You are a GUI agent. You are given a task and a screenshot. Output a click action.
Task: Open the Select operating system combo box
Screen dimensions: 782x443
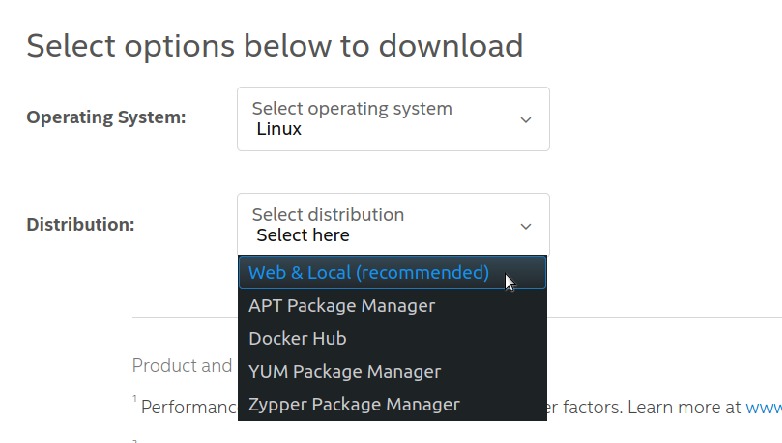(393, 119)
